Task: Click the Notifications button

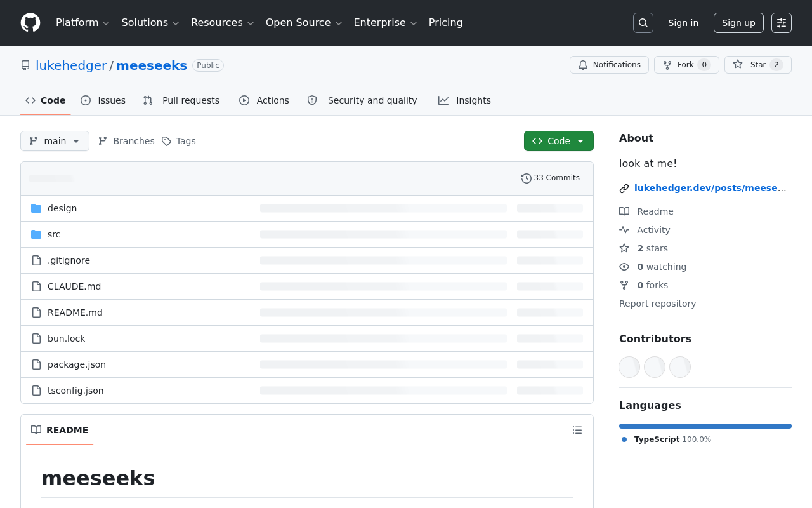Action: [609, 65]
